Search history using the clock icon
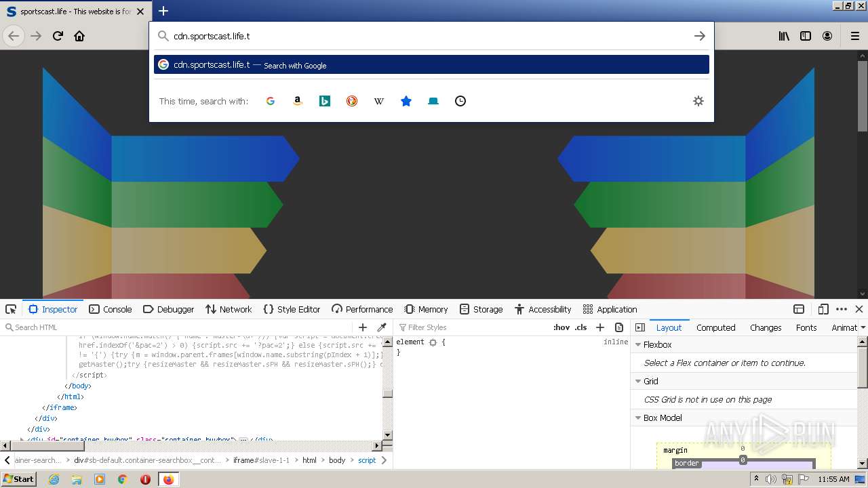 460,101
